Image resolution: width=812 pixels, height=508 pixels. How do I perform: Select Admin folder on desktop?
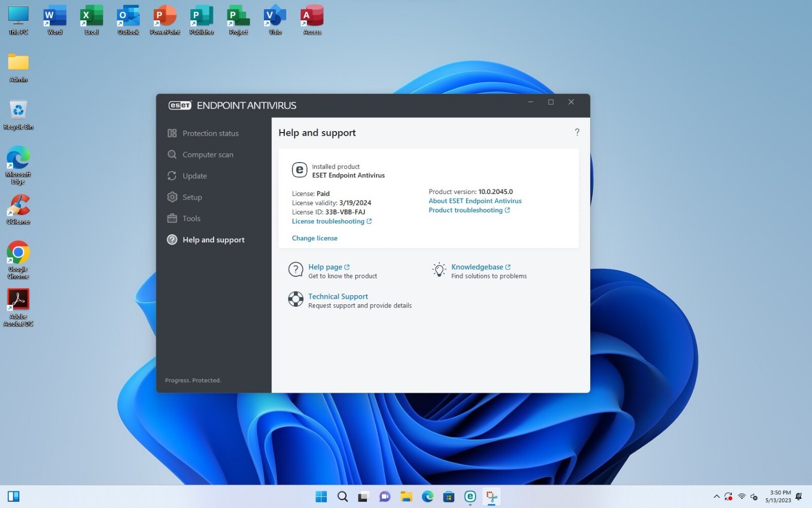point(18,68)
